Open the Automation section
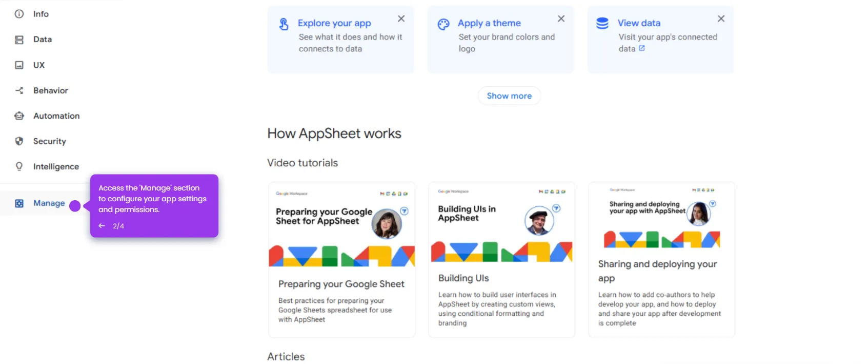868x364 pixels. pyautogui.click(x=56, y=116)
